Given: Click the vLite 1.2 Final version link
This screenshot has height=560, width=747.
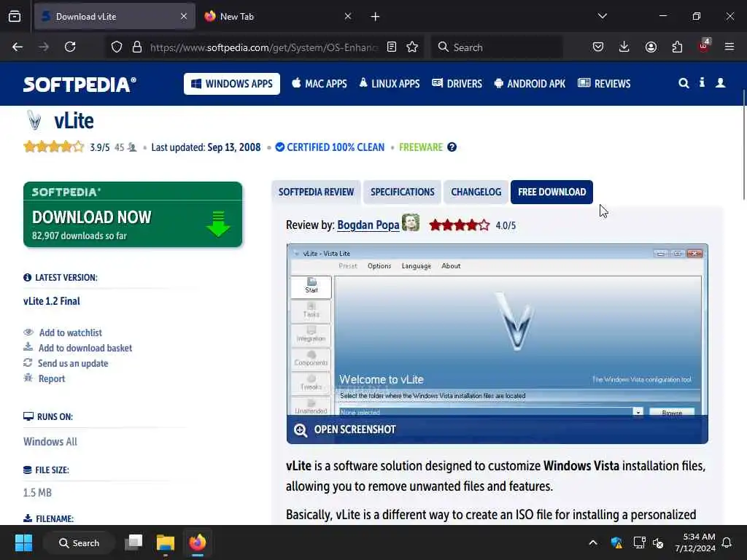Looking at the screenshot, I should 52,301.
